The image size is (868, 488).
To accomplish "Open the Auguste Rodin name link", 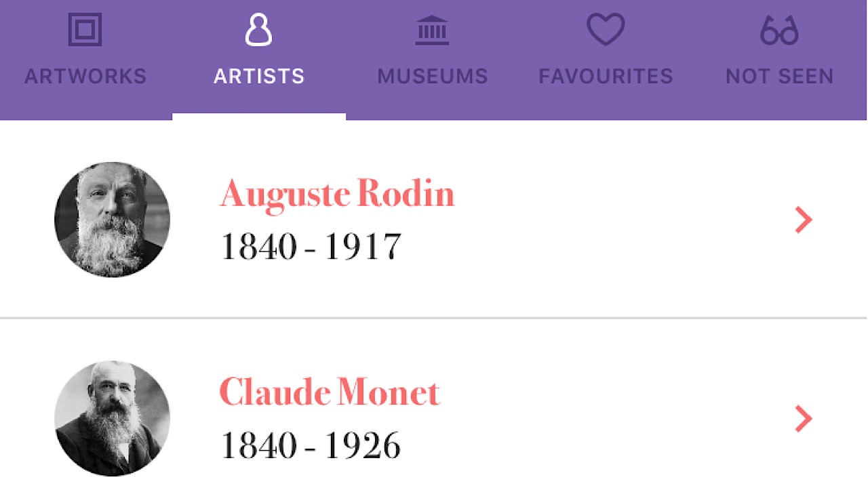I will point(337,195).
